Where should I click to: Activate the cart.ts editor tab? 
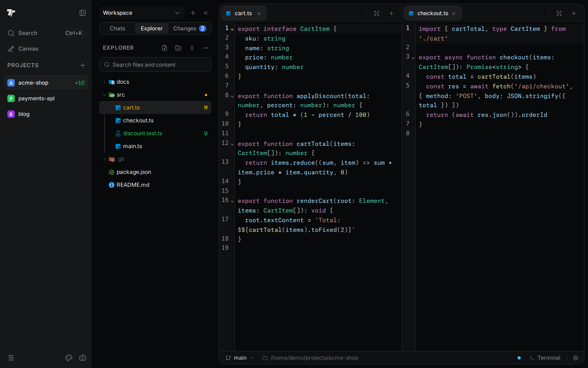pyautogui.click(x=243, y=13)
